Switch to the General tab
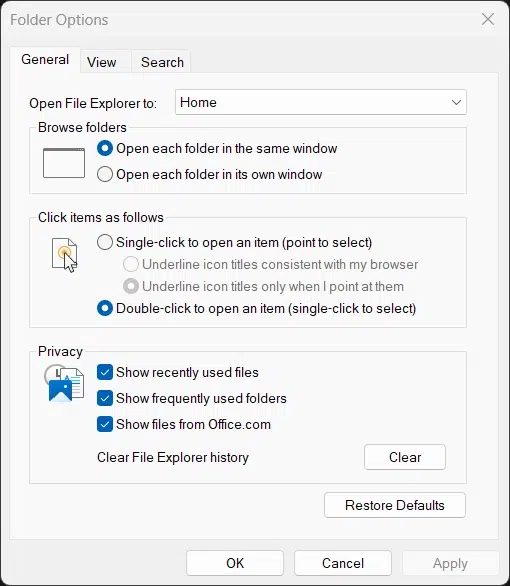The width and height of the screenshot is (510, 586). click(45, 59)
